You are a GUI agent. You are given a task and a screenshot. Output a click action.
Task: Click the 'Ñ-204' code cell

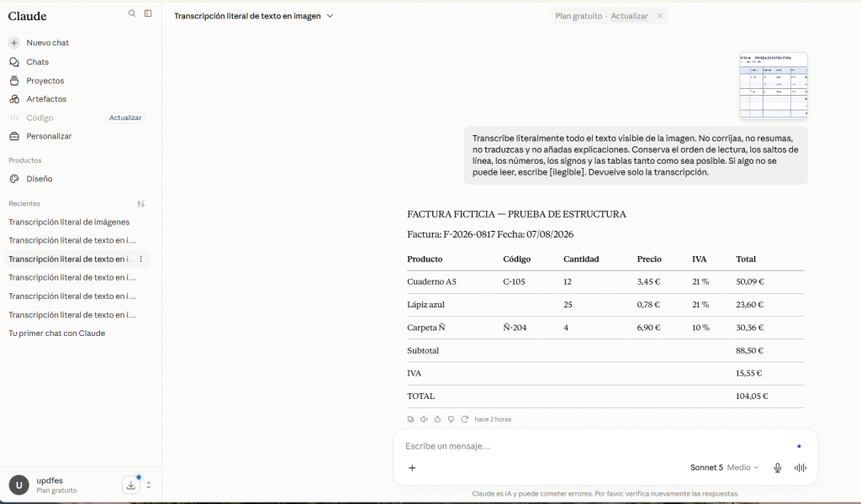click(515, 328)
